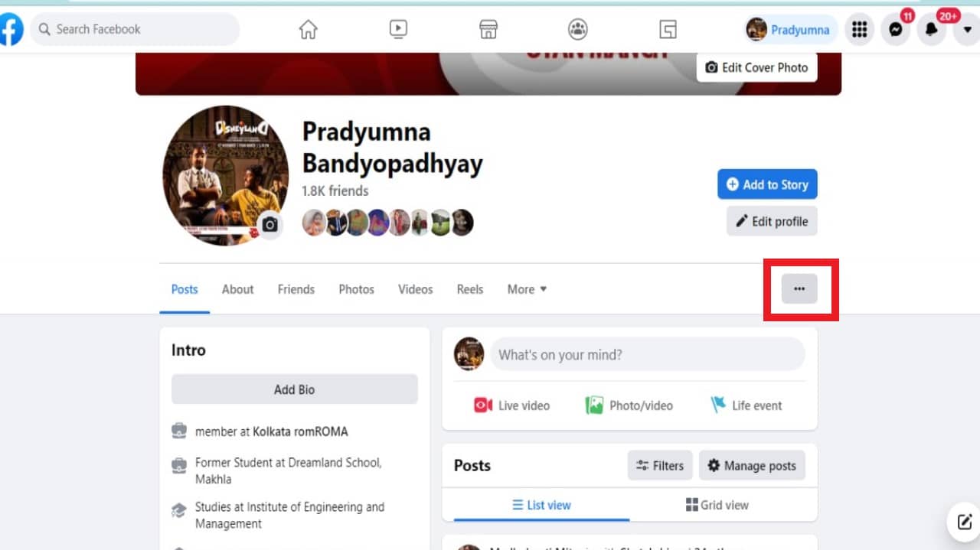Image resolution: width=980 pixels, height=550 pixels.
Task: Click the What's on your mind field
Action: pyautogui.click(x=648, y=355)
